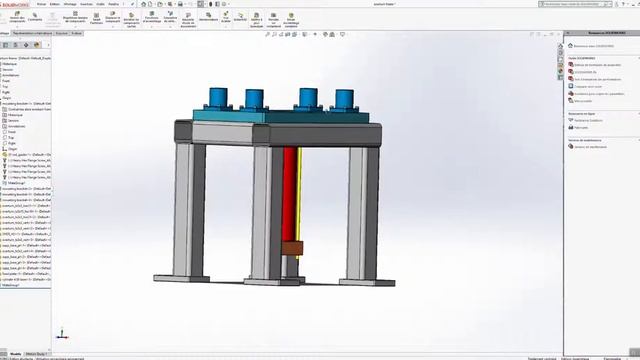Click Fonctions d'assemblage tool

coord(152,17)
